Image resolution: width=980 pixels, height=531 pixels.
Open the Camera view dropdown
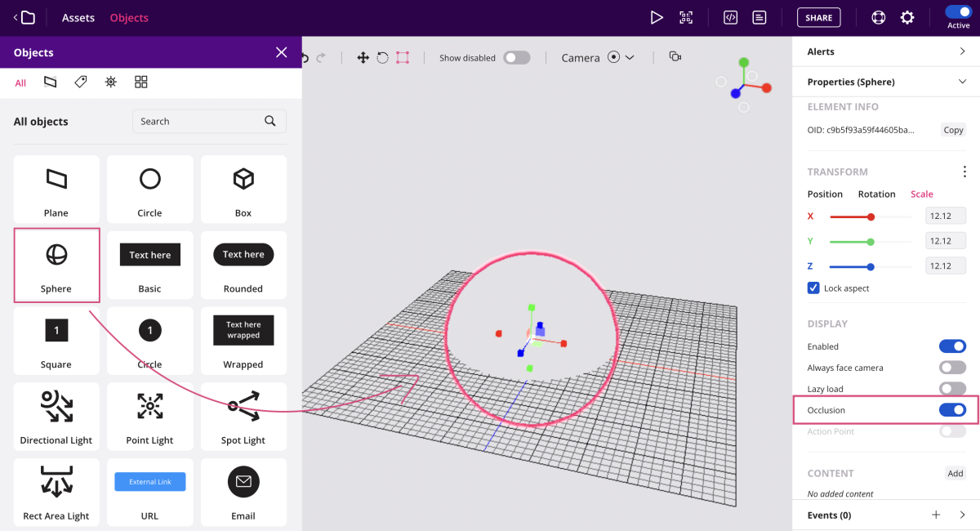(630, 57)
